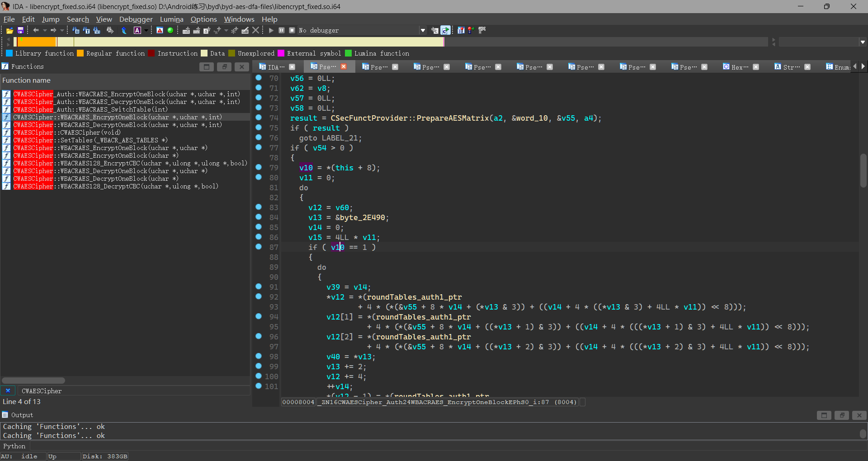Click the red warning triangle icon
This screenshot has width=868, height=461.
160,30
